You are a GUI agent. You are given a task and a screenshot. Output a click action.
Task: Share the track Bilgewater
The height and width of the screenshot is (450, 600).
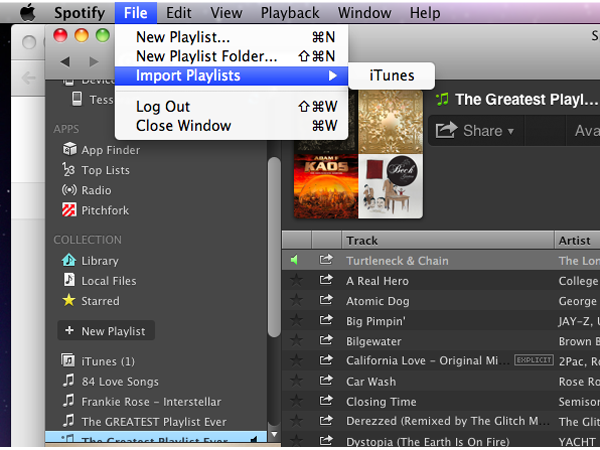click(x=326, y=340)
